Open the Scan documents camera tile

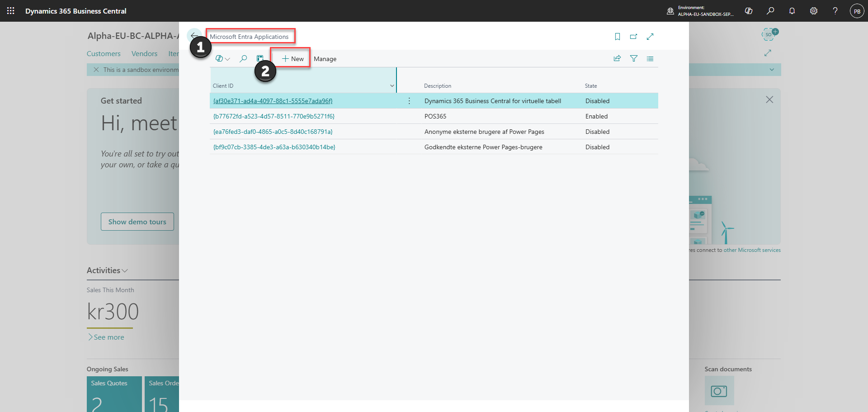(719, 391)
